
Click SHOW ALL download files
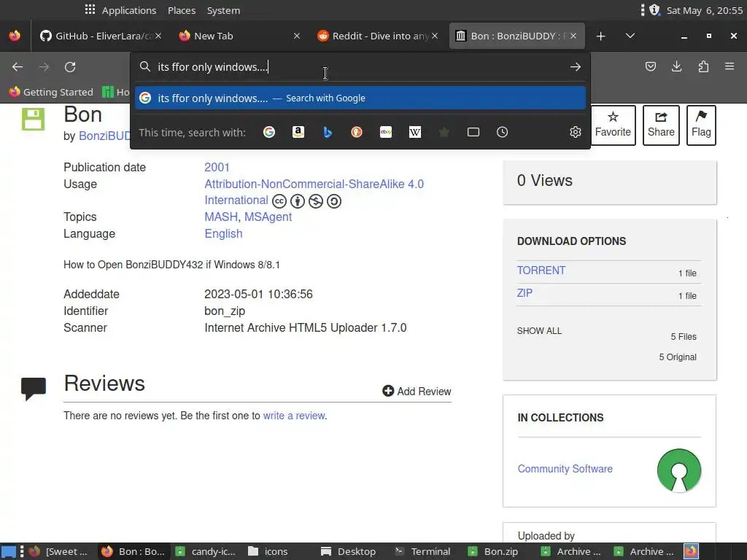[539, 330]
